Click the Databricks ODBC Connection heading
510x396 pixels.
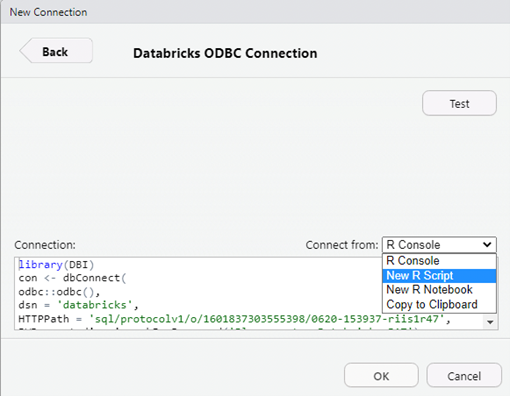pyautogui.click(x=225, y=53)
